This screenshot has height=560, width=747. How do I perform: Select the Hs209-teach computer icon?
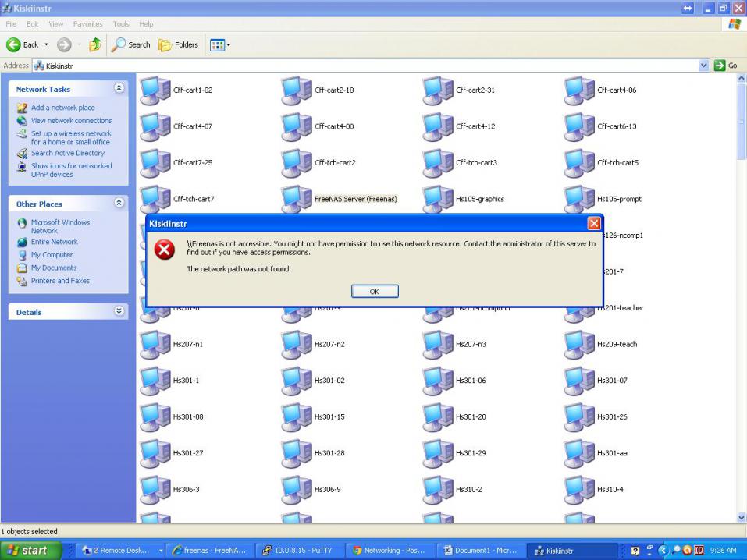point(579,344)
